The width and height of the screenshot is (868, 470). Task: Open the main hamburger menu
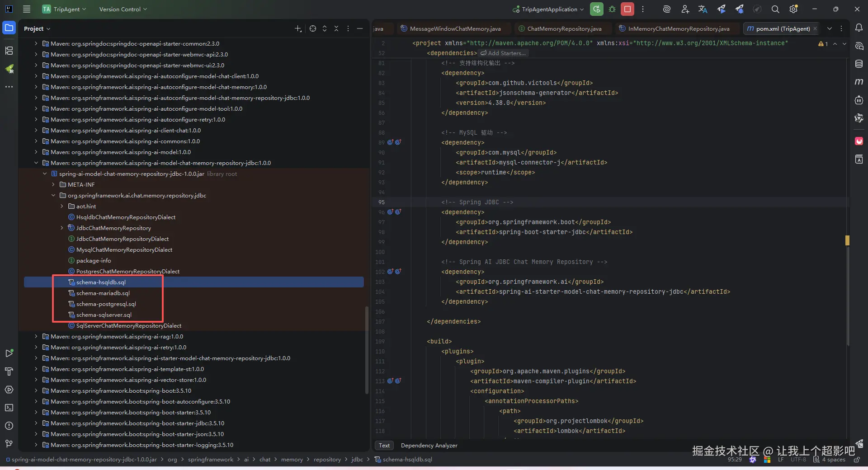click(x=27, y=9)
